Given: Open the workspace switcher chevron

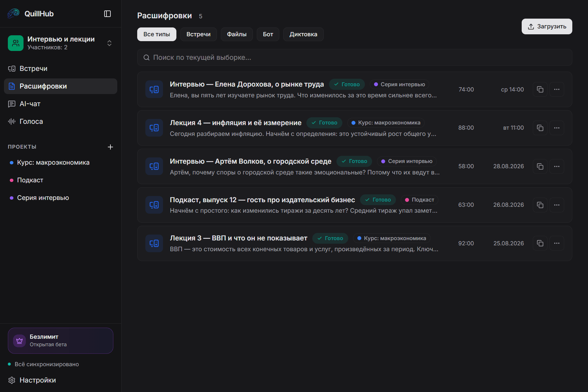Looking at the screenshot, I should [109, 43].
